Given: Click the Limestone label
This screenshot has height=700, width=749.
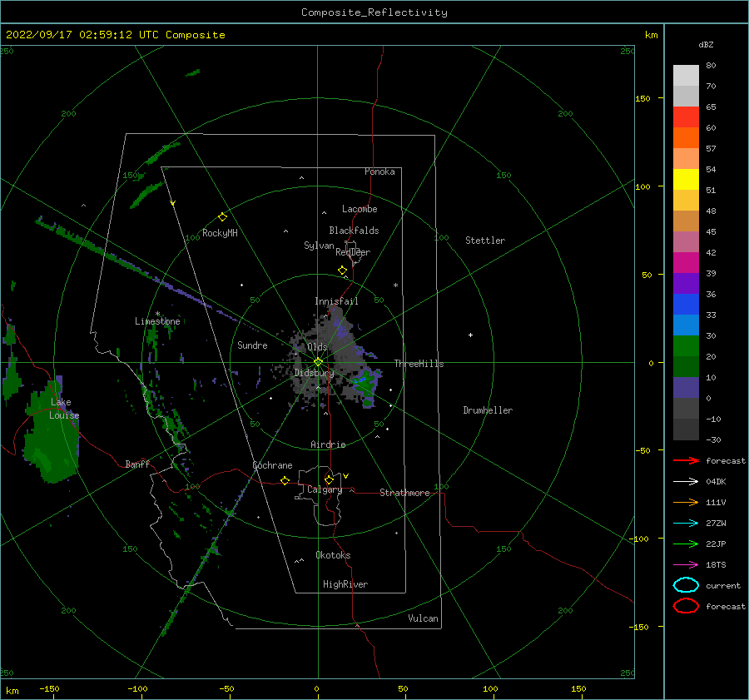Looking at the screenshot, I should tap(157, 321).
